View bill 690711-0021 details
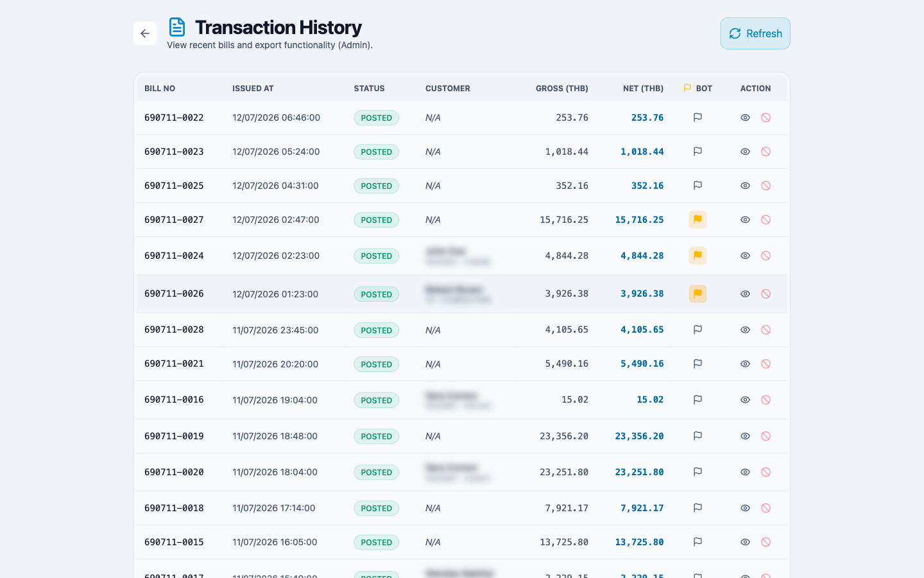The width and height of the screenshot is (924, 578). click(745, 363)
